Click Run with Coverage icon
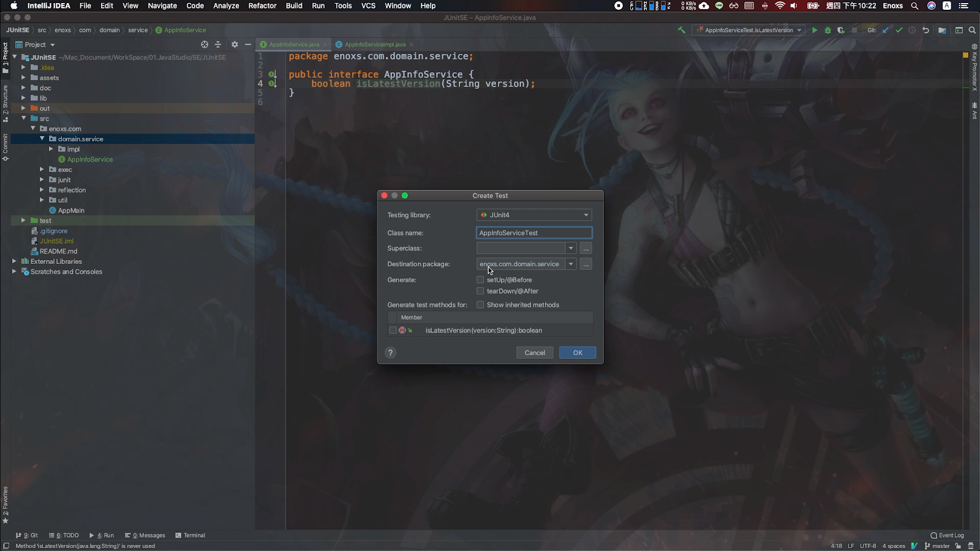Image resolution: width=980 pixels, height=551 pixels. pyautogui.click(x=841, y=30)
